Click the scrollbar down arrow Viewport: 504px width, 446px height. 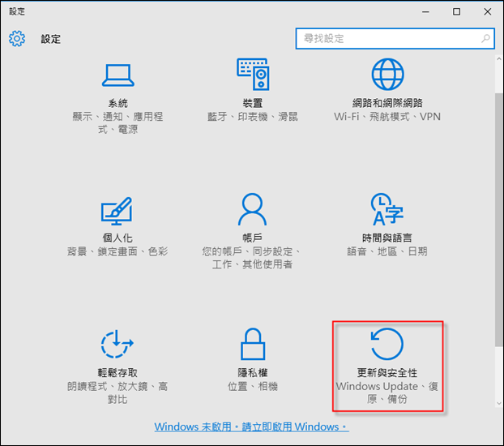coord(499,404)
